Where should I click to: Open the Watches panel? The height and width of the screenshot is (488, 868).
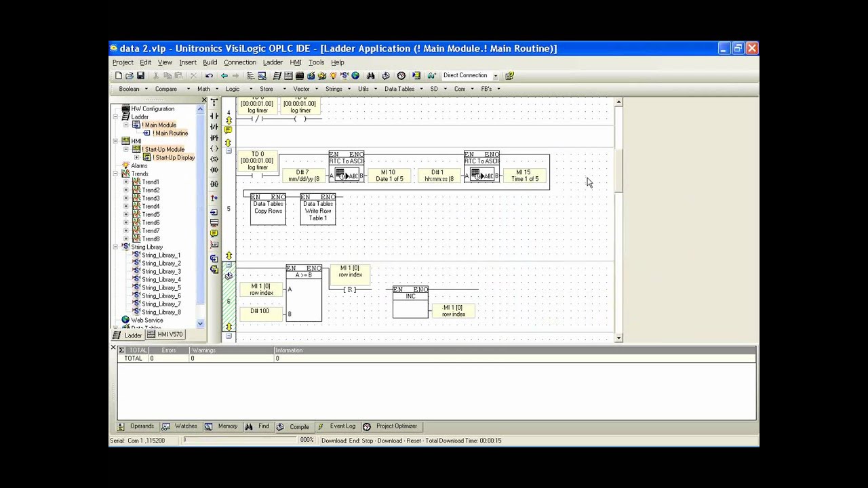pyautogui.click(x=180, y=426)
